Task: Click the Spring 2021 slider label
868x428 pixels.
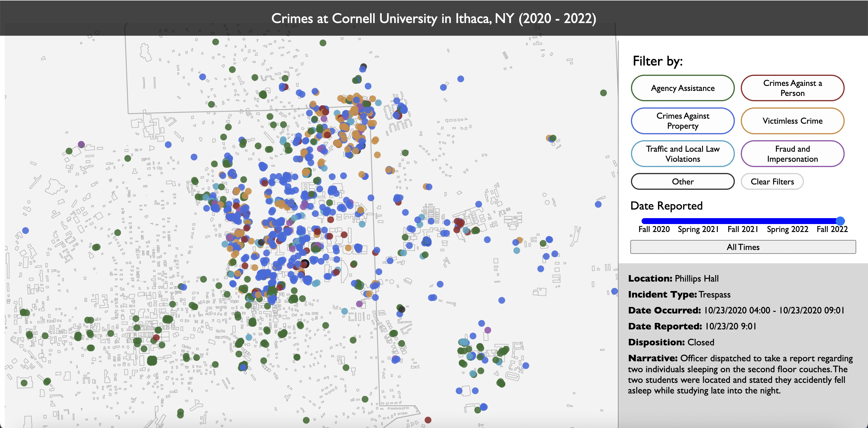Action: 698,229
